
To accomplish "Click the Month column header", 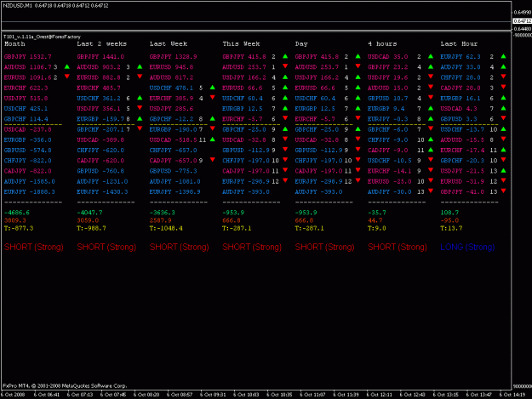I will pyautogui.click(x=14, y=43).
